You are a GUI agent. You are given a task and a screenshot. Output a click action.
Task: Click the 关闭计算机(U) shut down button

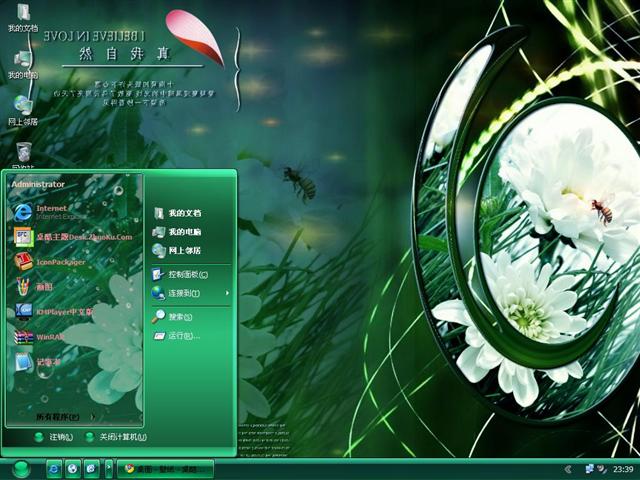[116, 437]
